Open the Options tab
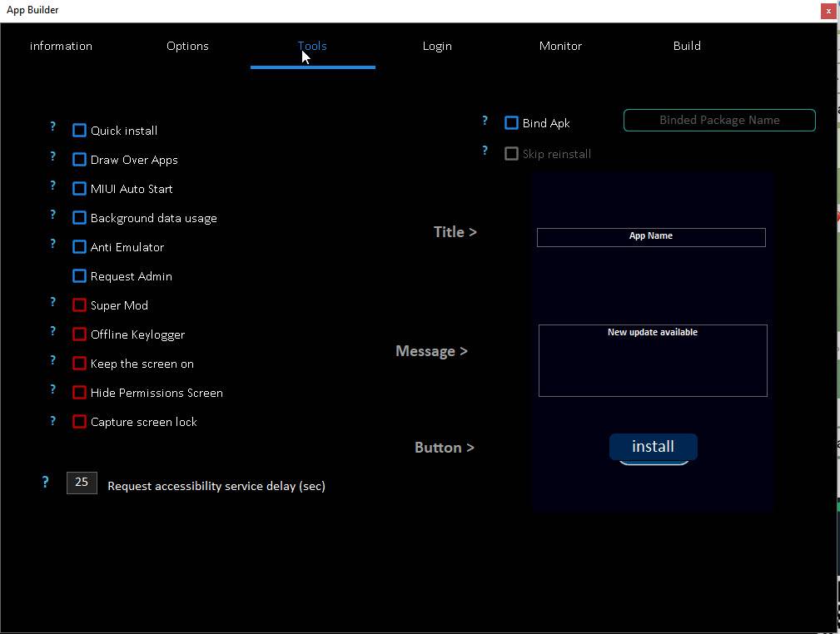840x634 pixels. coord(187,46)
